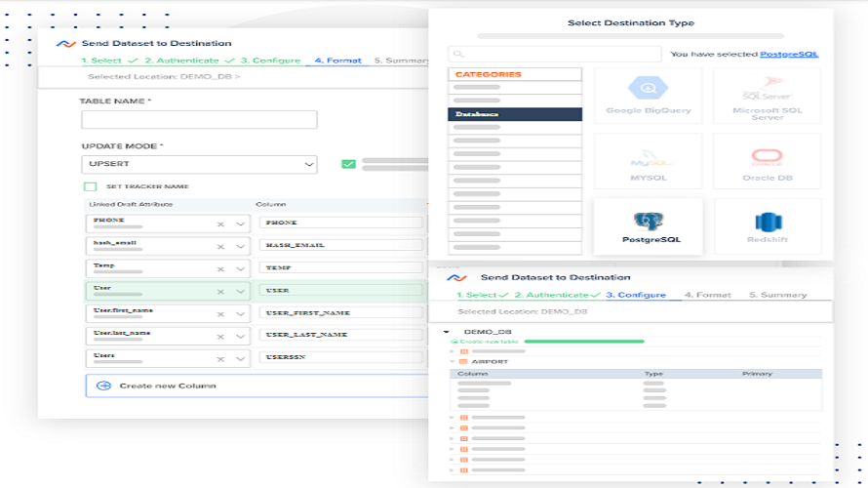This screenshot has height=488, width=868.
Task: Open the PHONE attribute dropdown arrow
Action: click(240, 224)
